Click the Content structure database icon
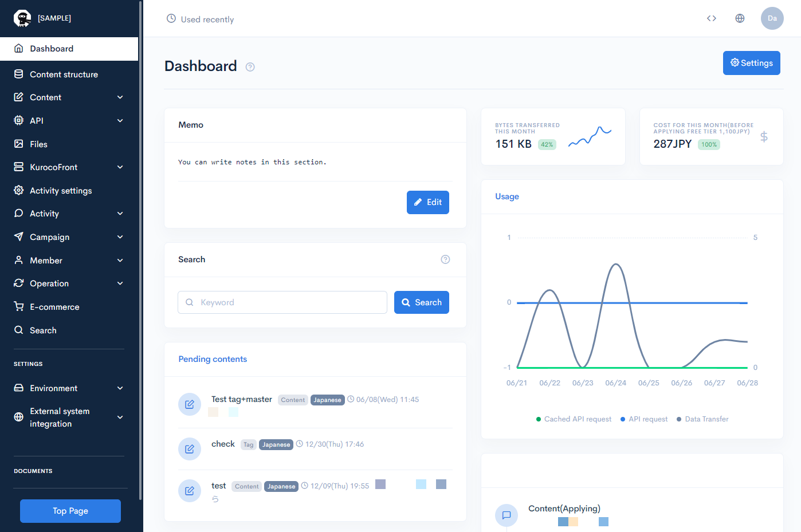The width and height of the screenshot is (801, 532). (x=19, y=74)
